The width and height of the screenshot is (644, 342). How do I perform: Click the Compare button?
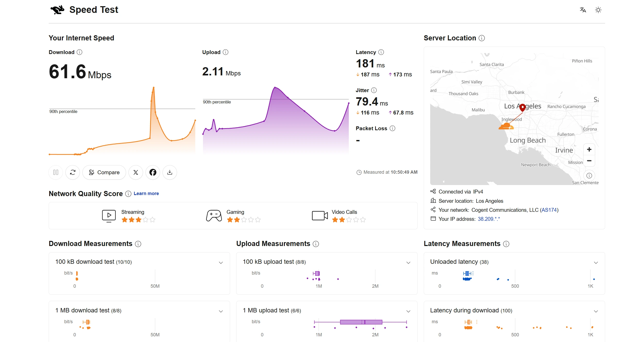pyautogui.click(x=104, y=172)
